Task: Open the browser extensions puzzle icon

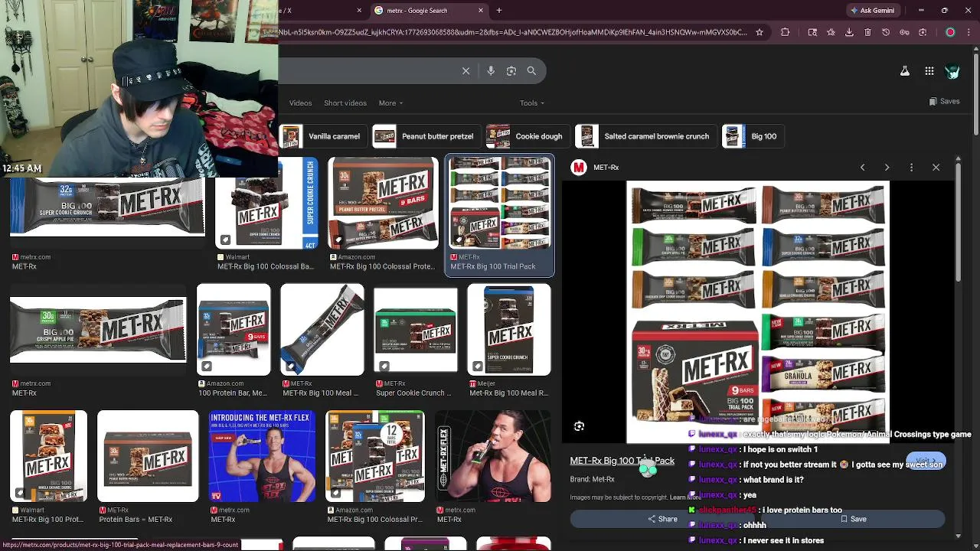Action: [x=785, y=32]
